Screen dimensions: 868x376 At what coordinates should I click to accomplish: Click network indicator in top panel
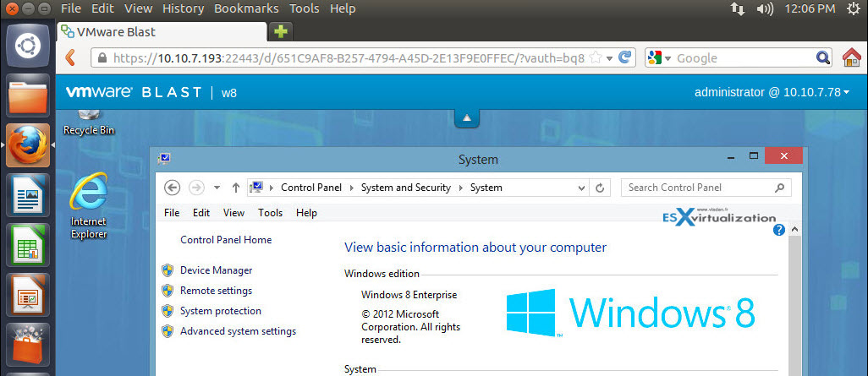click(x=738, y=8)
